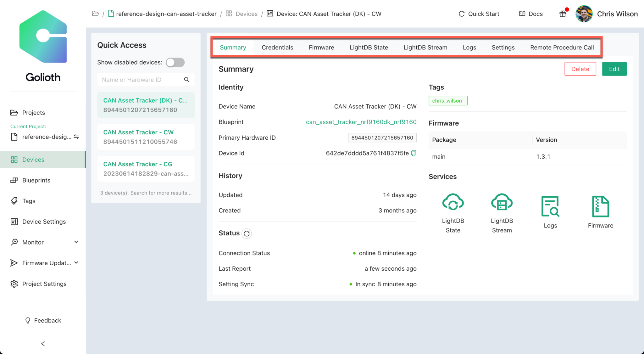Open the Remote Procedure Call tab
The height and width of the screenshot is (354, 644).
coord(562,47)
